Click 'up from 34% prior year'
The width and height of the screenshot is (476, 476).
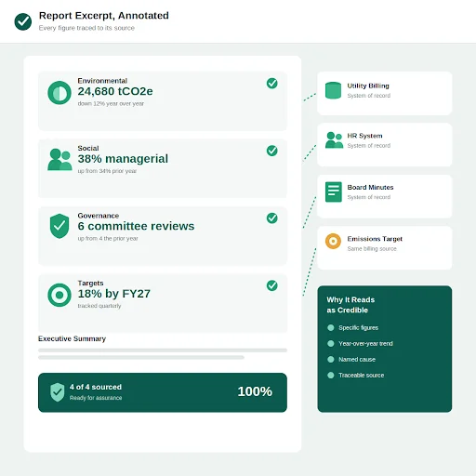point(107,171)
